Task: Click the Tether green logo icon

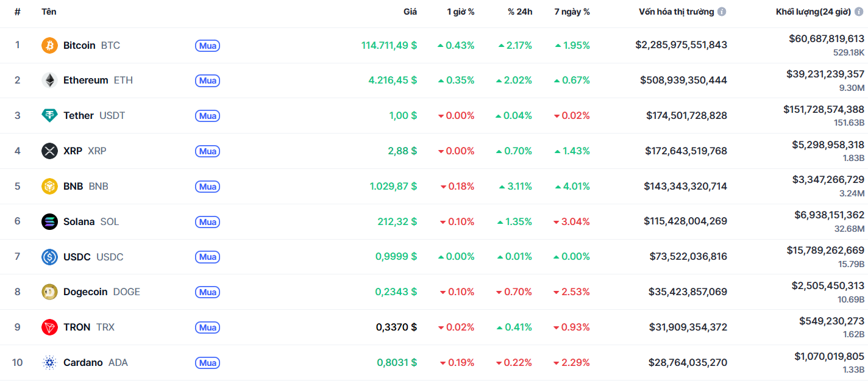Action: coord(49,115)
